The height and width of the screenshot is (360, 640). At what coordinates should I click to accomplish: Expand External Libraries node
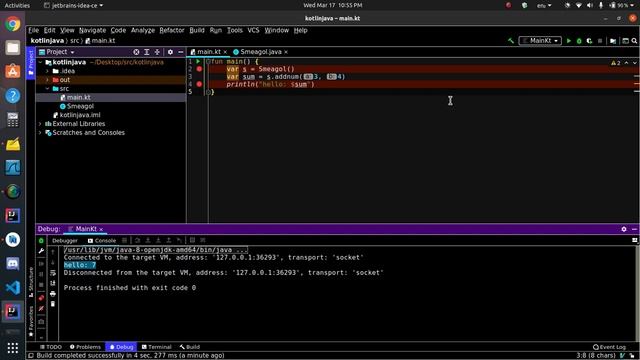click(40, 124)
